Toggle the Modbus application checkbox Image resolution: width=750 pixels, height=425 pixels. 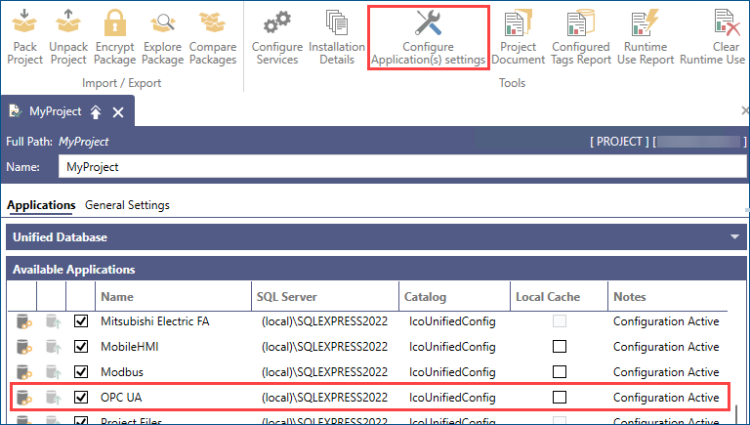[x=82, y=372]
